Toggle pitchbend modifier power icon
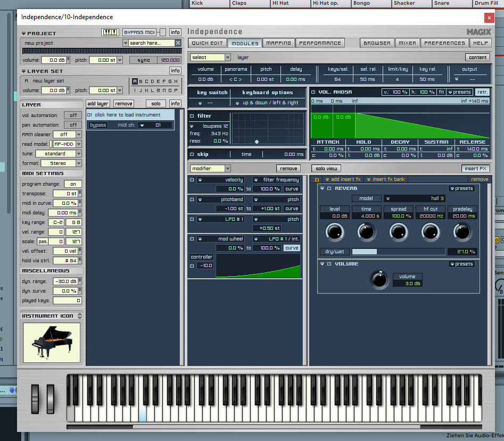The image size is (504, 441). point(192,199)
